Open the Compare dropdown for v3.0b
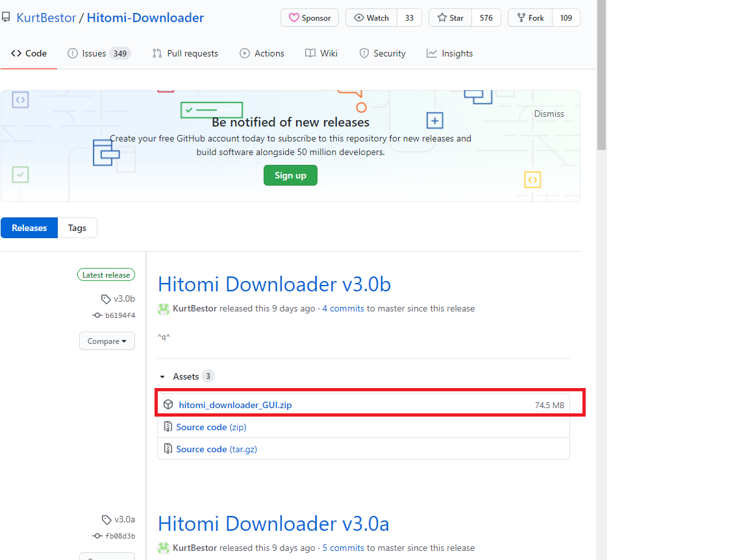This screenshot has height=560, width=748. [x=107, y=341]
